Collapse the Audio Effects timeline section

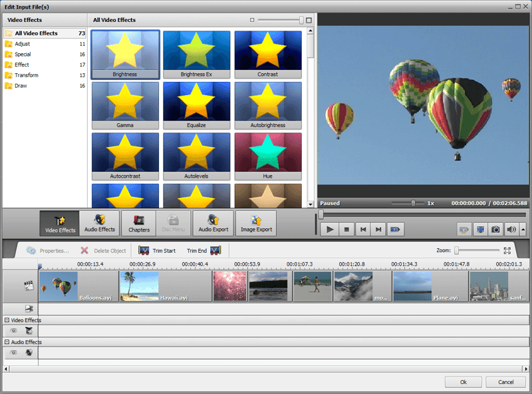(x=7, y=341)
